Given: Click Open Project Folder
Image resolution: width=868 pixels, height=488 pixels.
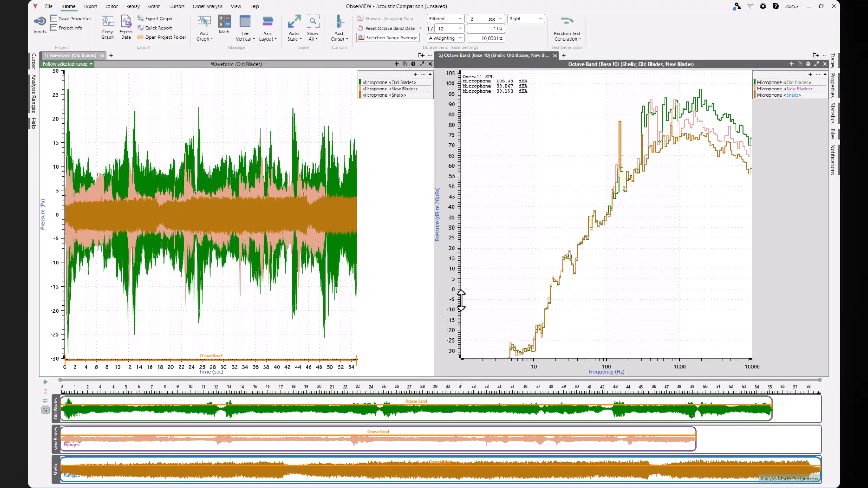Looking at the screenshot, I should [x=162, y=38].
